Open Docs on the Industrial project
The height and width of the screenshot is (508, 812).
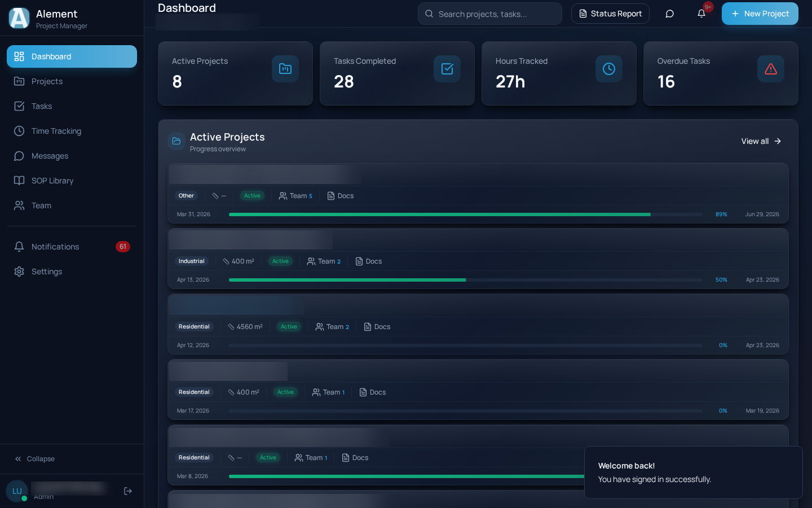369,261
